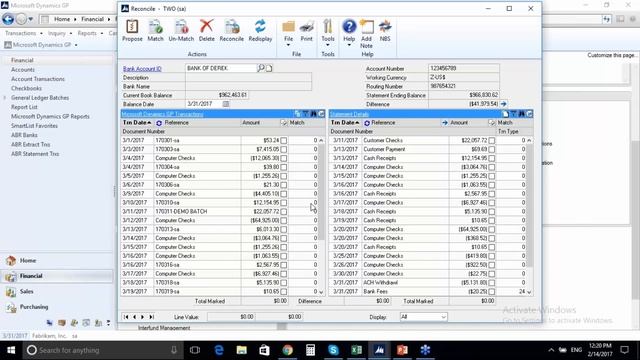This screenshot has height=360, width=640.
Task: Open the File dropdown arrow
Action: pos(288,45)
